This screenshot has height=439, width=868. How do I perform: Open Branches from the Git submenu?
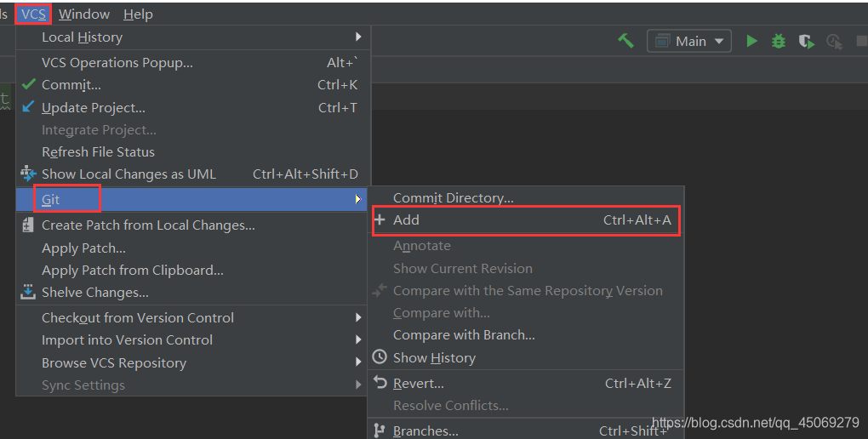click(x=526, y=430)
